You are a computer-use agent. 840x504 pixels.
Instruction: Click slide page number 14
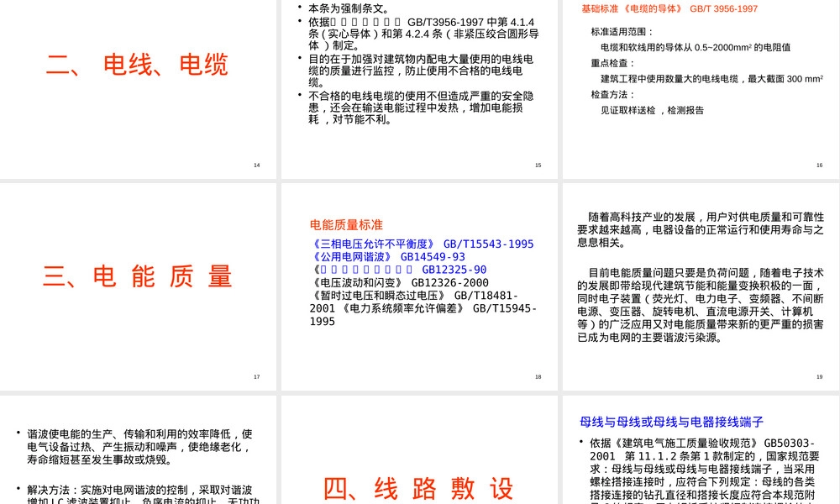tap(256, 165)
